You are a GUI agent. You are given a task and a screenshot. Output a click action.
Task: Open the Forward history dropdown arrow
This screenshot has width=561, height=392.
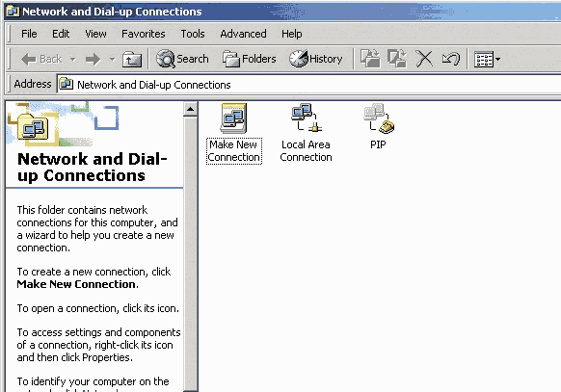click(113, 59)
